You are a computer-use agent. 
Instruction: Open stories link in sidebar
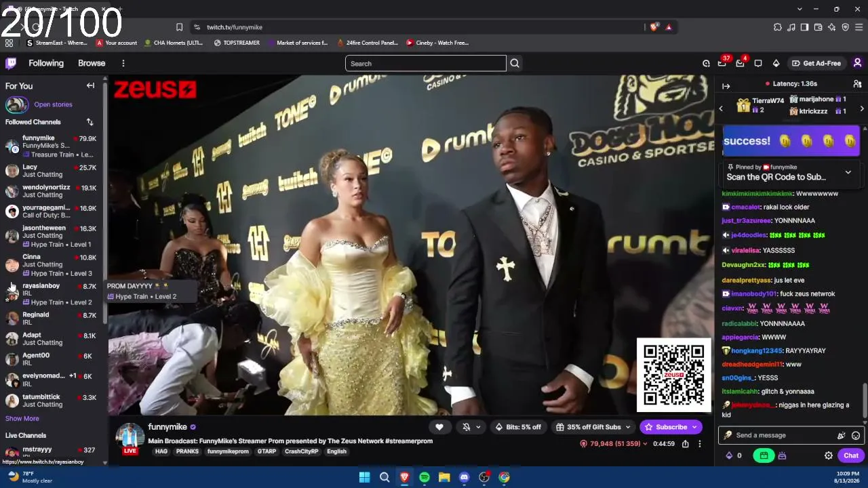pos(53,104)
